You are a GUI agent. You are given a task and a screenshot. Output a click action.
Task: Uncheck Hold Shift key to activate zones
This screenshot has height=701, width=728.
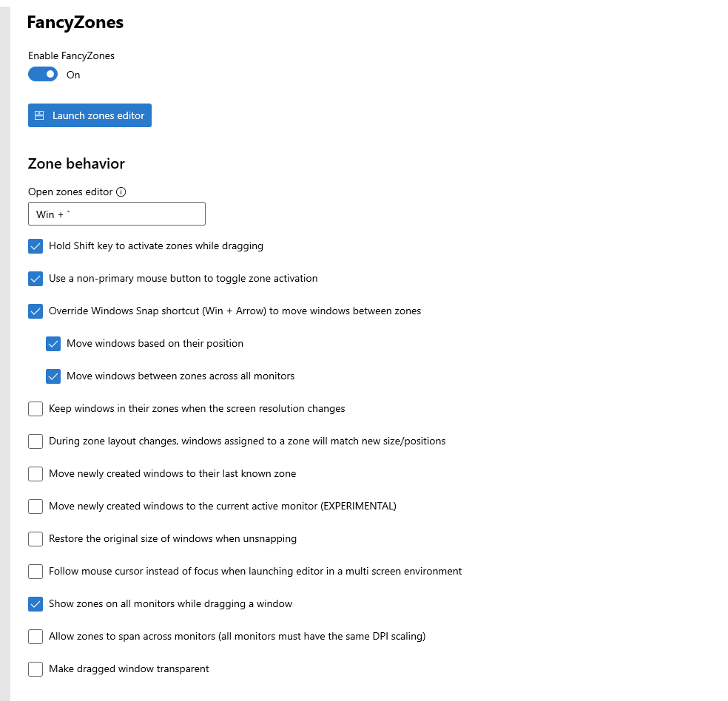pyautogui.click(x=35, y=245)
